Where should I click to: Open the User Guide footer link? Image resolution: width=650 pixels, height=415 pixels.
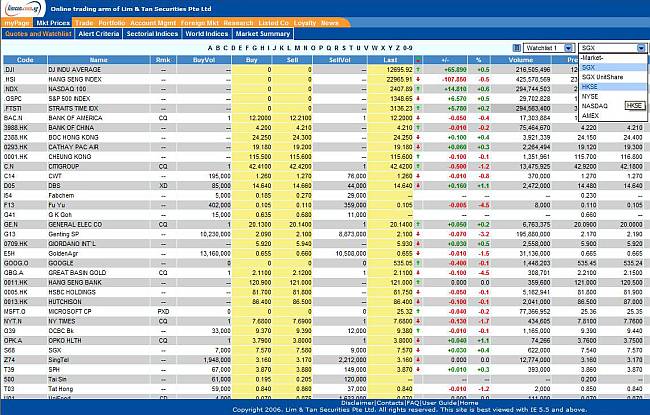coord(439,403)
